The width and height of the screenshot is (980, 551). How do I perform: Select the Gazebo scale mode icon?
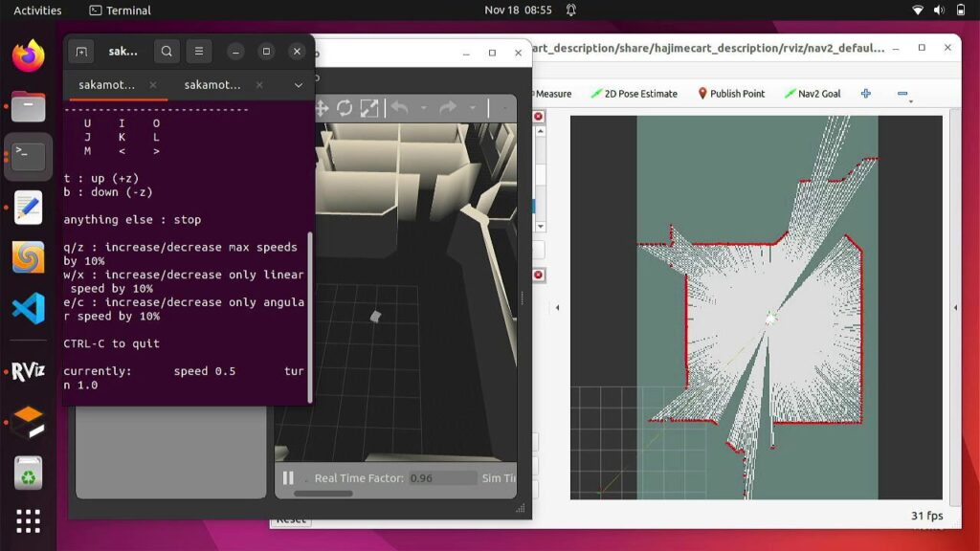[x=369, y=108]
